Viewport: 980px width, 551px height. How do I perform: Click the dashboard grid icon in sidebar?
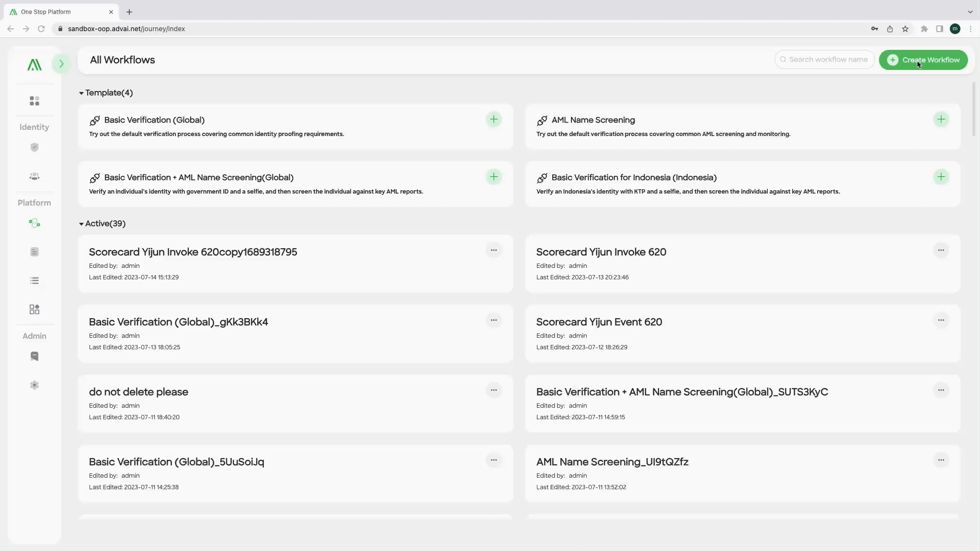coord(34,100)
